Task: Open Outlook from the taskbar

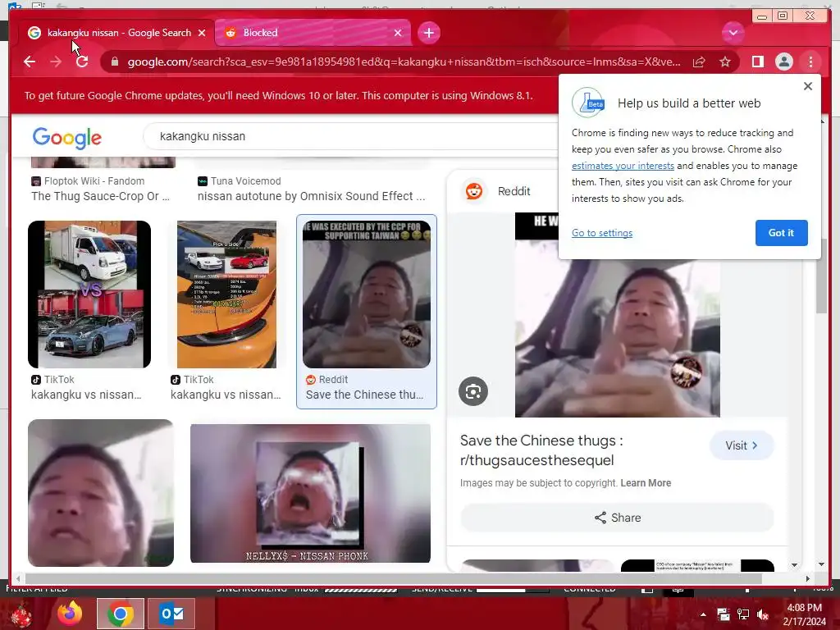Action: pyautogui.click(x=171, y=614)
